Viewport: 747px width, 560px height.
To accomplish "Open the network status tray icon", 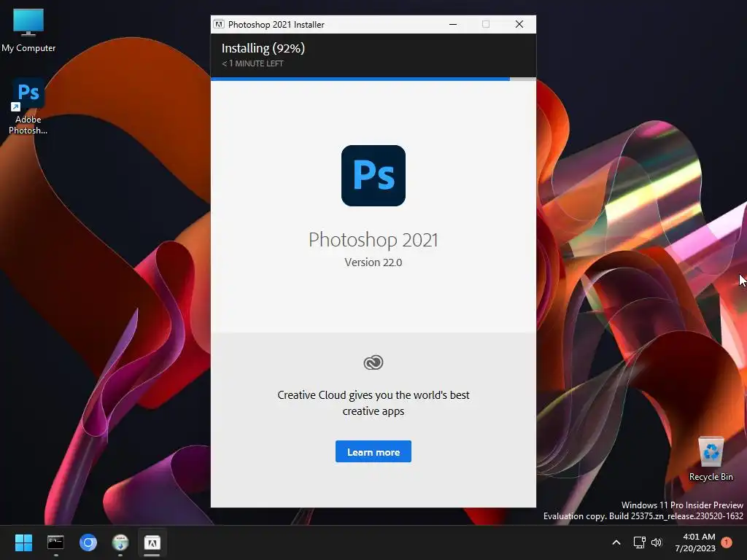I will [639, 542].
